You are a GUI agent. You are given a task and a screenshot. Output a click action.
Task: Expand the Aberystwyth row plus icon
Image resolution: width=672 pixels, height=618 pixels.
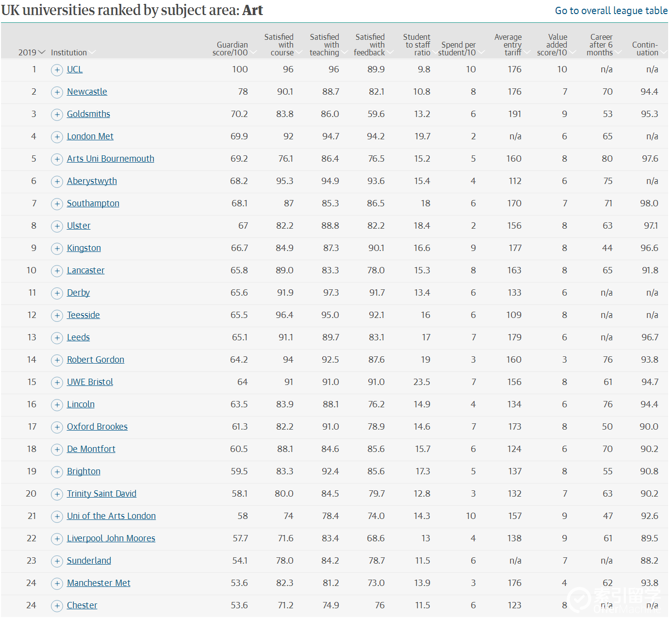coord(57,182)
